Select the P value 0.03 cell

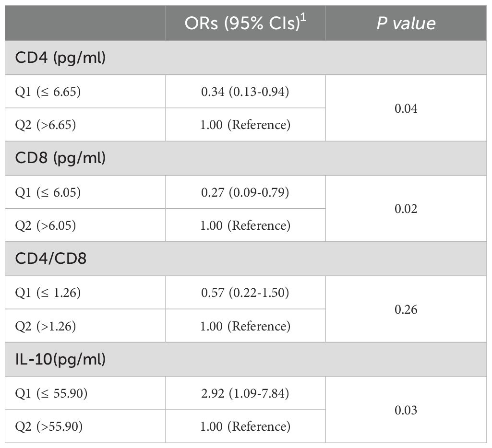[406, 410]
